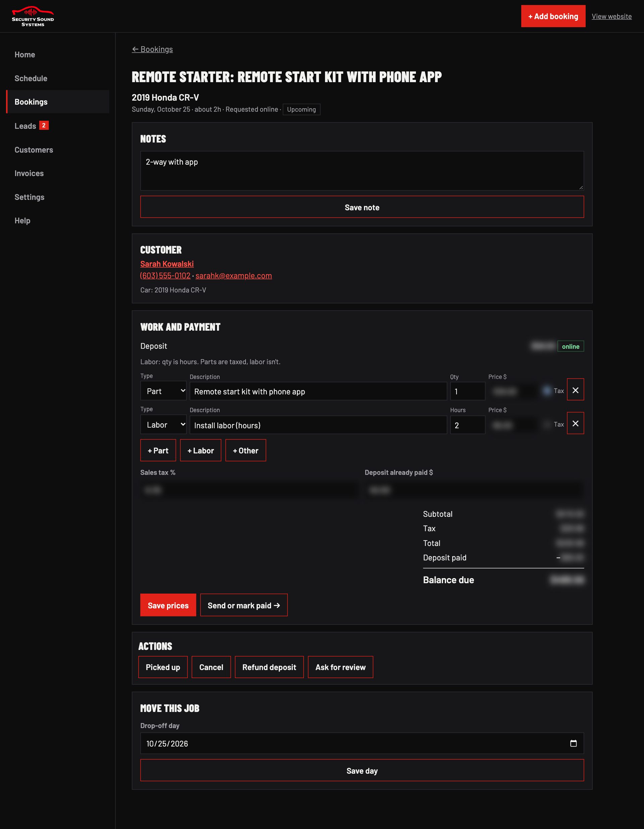This screenshot has height=829, width=644.
Task: Open Settings in the sidebar
Action: pos(58,197)
